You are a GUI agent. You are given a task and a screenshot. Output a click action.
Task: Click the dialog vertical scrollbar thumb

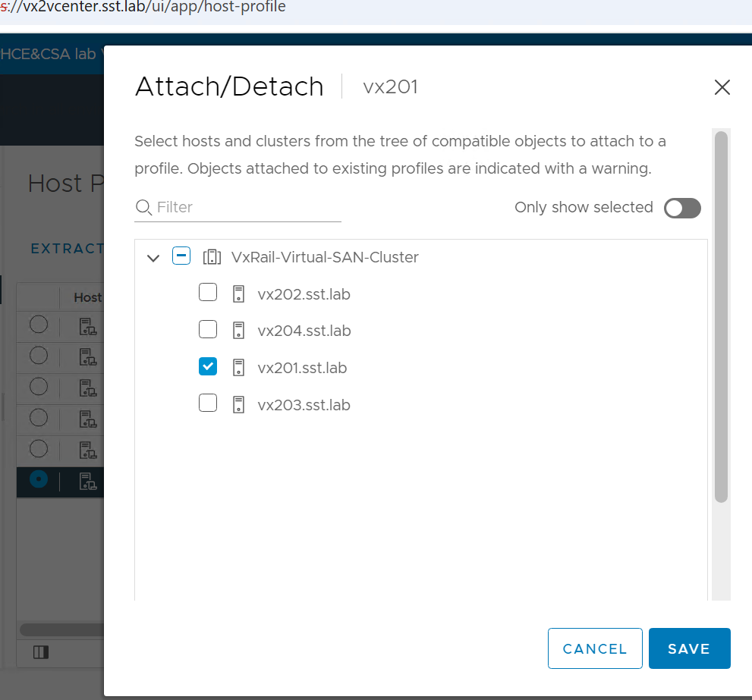pyautogui.click(x=721, y=317)
